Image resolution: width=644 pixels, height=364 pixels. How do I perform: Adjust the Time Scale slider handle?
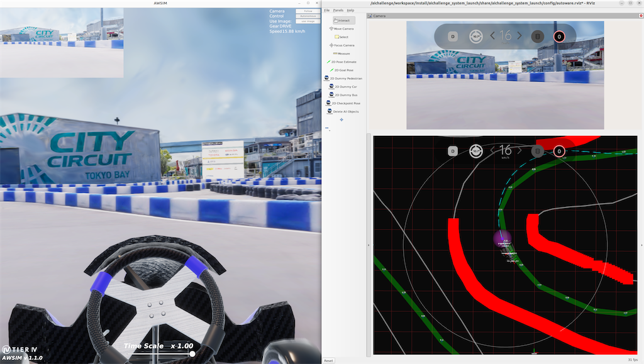click(x=192, y=354)
